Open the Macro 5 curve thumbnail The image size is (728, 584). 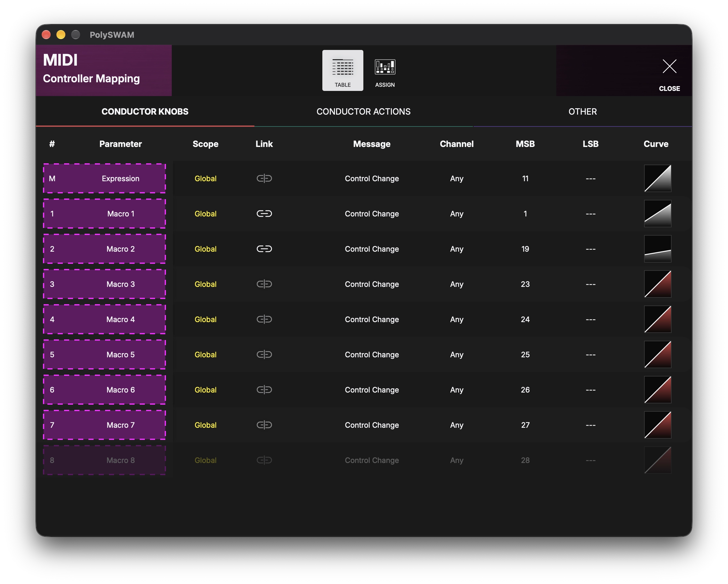coord(657,354)
